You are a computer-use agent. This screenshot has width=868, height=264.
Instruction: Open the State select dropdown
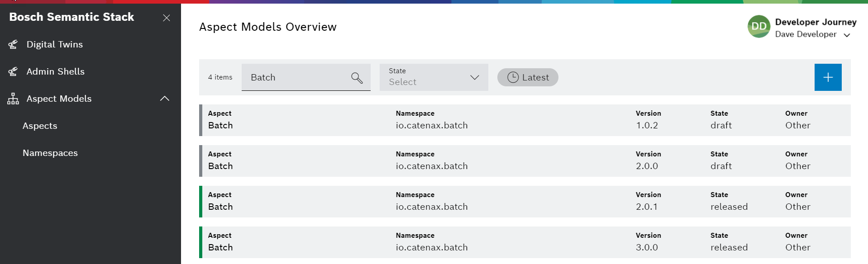tap(434, 77)
